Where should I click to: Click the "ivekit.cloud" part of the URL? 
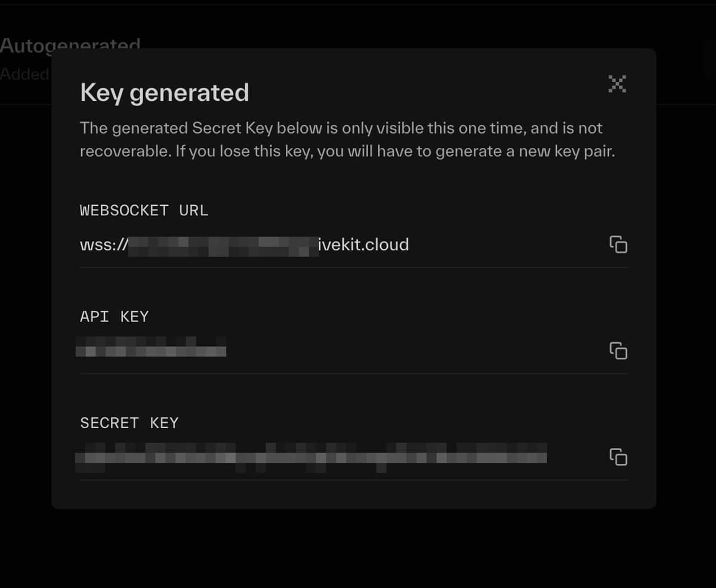point(364,245)
